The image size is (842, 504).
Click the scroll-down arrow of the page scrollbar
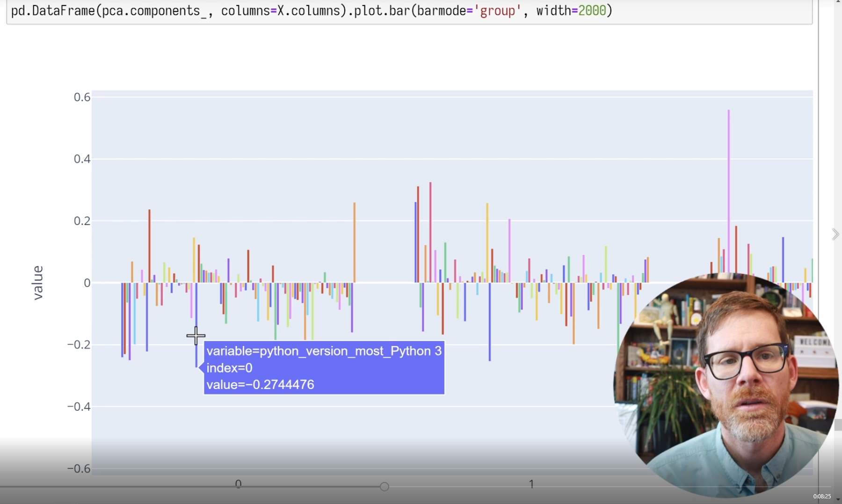pyautogui.click(x=838, y=500)
